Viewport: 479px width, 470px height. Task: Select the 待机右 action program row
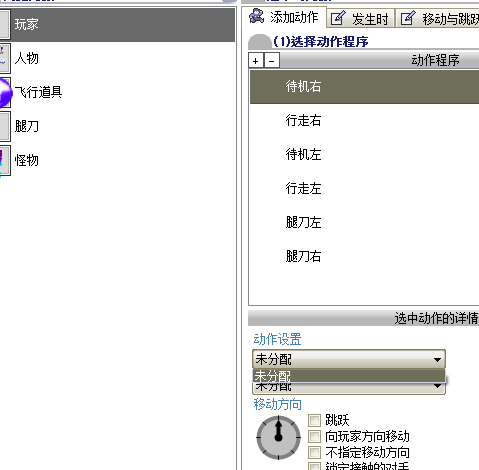coord(364,87)
